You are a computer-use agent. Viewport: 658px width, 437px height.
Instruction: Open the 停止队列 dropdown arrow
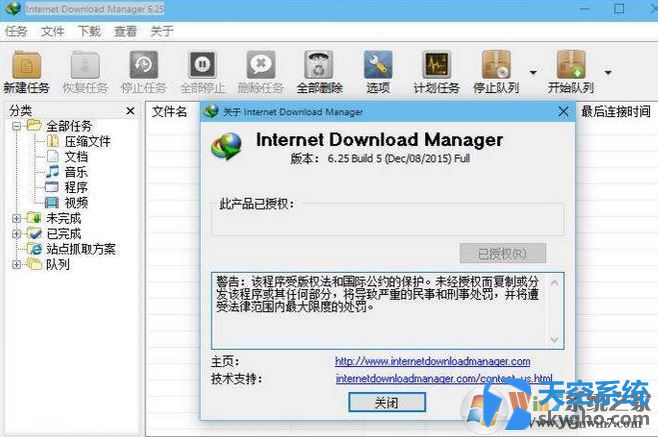(533, 73)
